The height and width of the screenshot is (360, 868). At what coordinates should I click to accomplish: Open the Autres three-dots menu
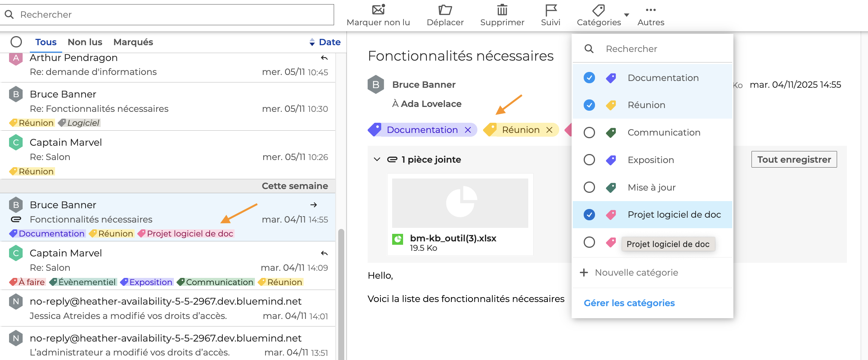(x=650, y=10)
